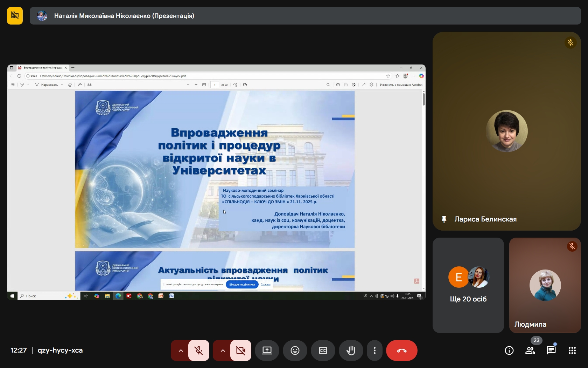Turn on your camera

[241, 350]
